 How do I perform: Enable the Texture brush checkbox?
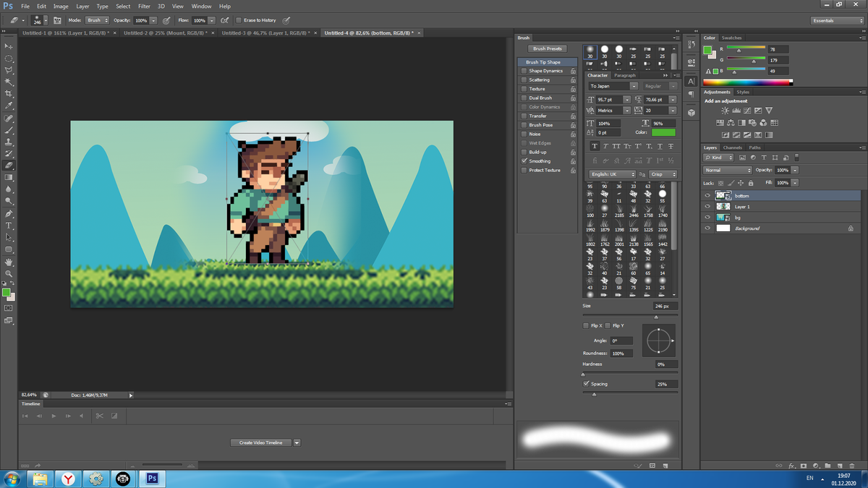[x=524, y=89]
